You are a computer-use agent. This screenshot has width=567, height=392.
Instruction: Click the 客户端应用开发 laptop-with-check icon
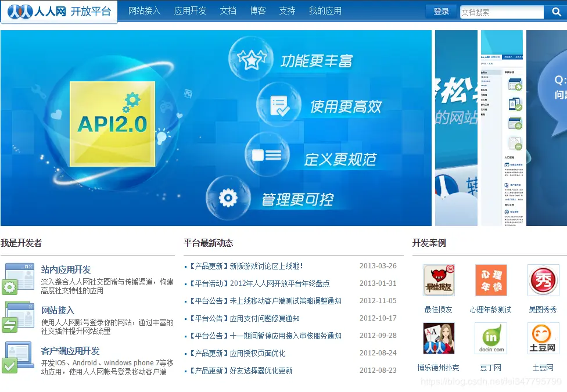pyautogui.click(x=18, y=357)
